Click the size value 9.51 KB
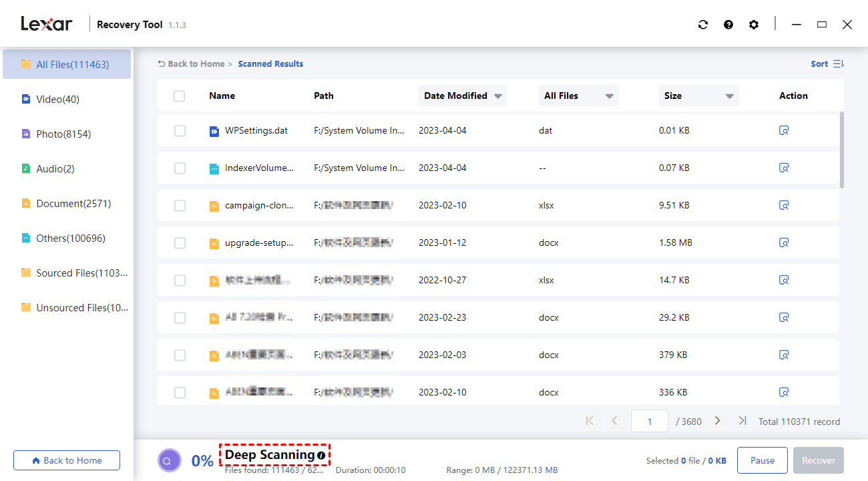The width and height of the screenshot is (868, 481). 674,206
